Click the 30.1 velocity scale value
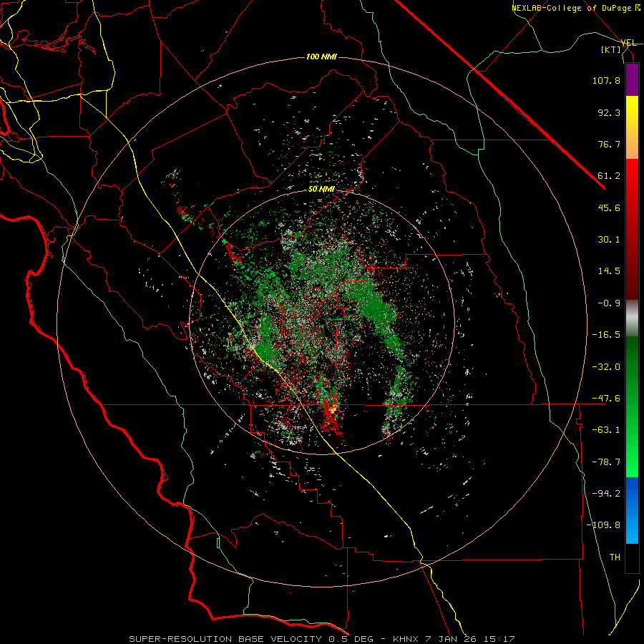The width and height of the screenshot is (644, 644). pos(609,240)
